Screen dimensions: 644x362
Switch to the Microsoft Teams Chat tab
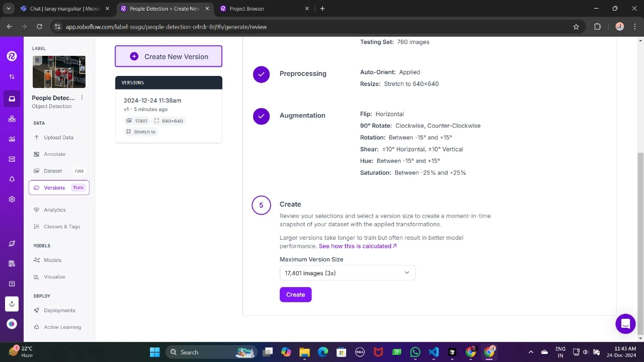(65, 9)
